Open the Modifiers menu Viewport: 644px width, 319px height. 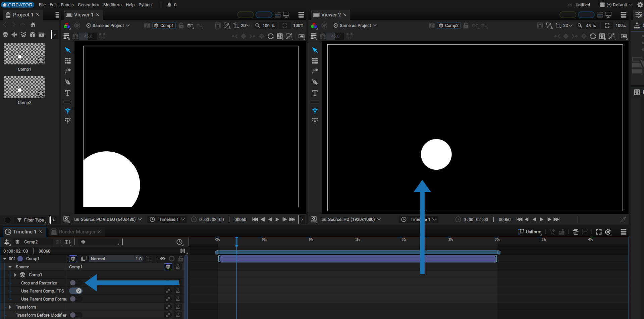click(x=112, y=5)
